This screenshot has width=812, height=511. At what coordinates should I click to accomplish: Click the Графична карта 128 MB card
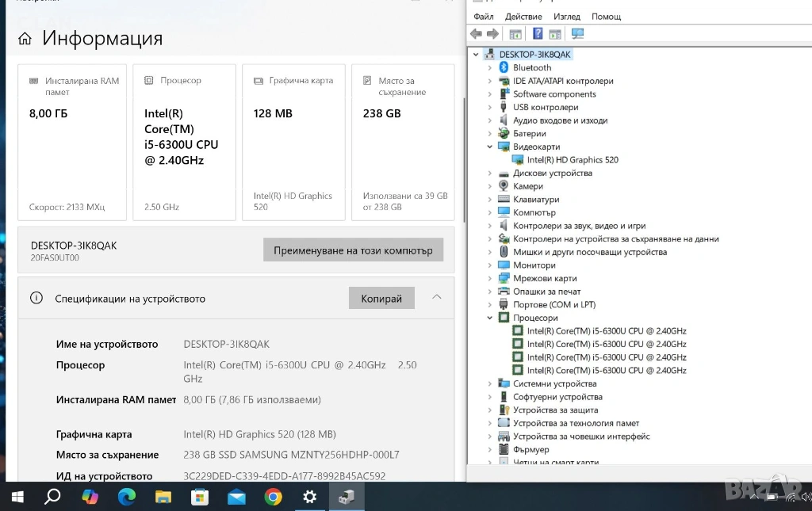[x=293, y=143]
